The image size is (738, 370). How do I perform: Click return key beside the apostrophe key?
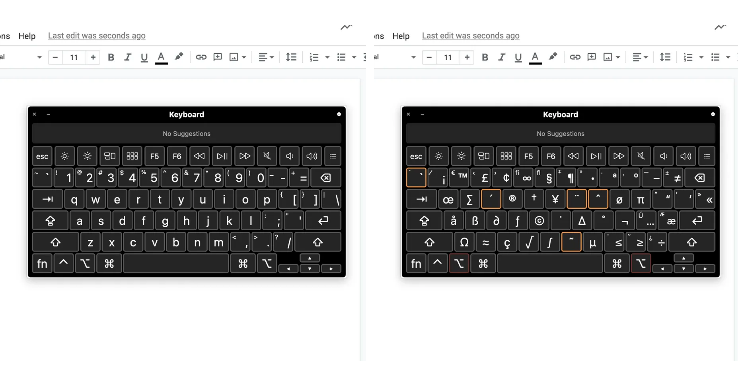point(323,220)
